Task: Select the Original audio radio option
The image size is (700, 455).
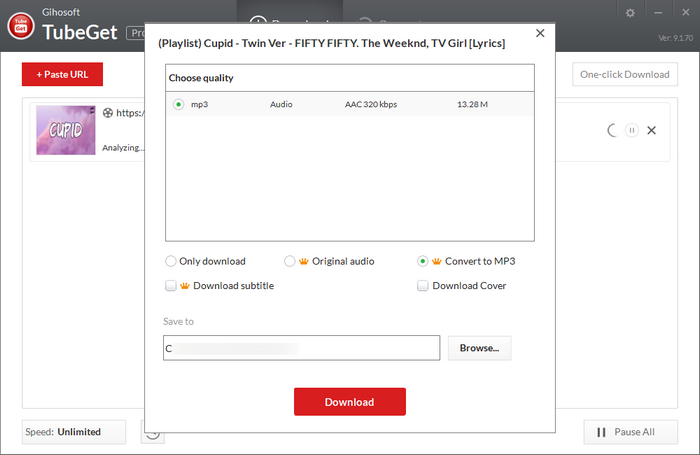Action: [x=290, y=261]
